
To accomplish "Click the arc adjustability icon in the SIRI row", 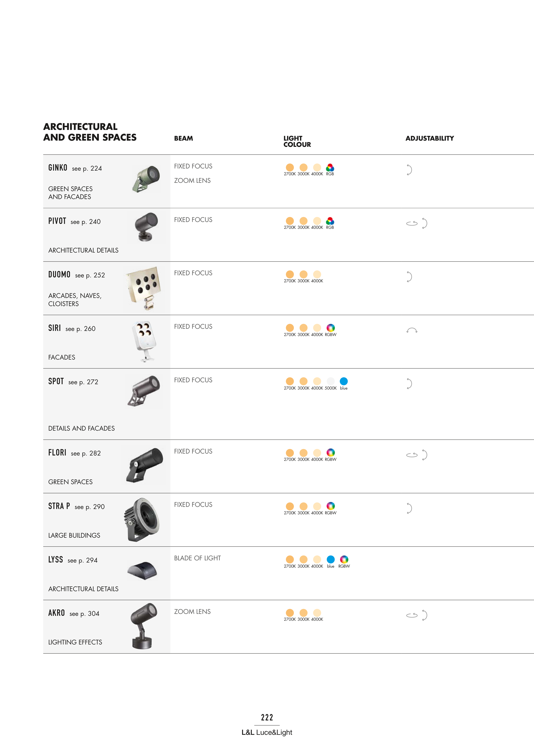I will (412, 330).
